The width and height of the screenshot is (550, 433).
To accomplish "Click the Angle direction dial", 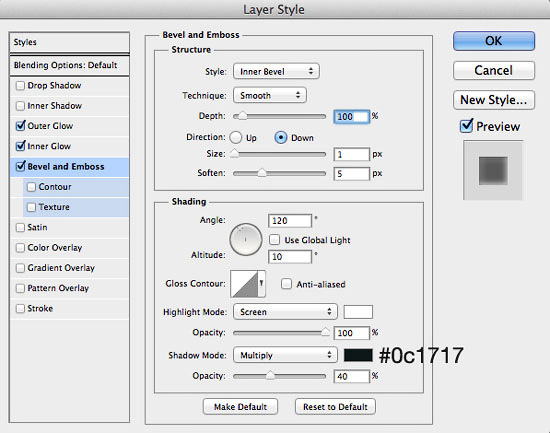I will pyautogui.click(x=246, y=239).
